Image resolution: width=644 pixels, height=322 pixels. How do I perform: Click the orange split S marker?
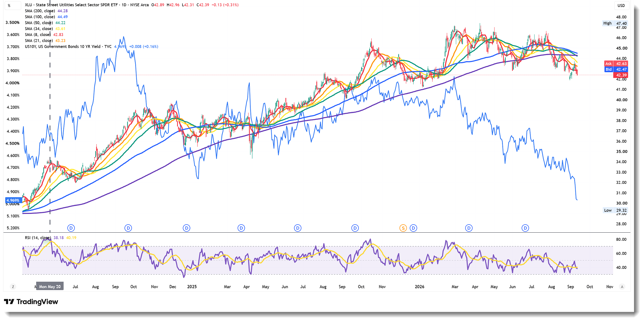point(403,228)
